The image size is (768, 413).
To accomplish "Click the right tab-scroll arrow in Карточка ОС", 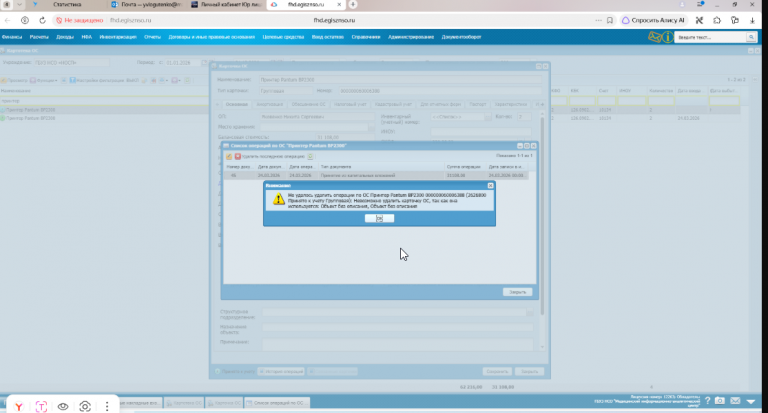I will click(x=542, y=104).
